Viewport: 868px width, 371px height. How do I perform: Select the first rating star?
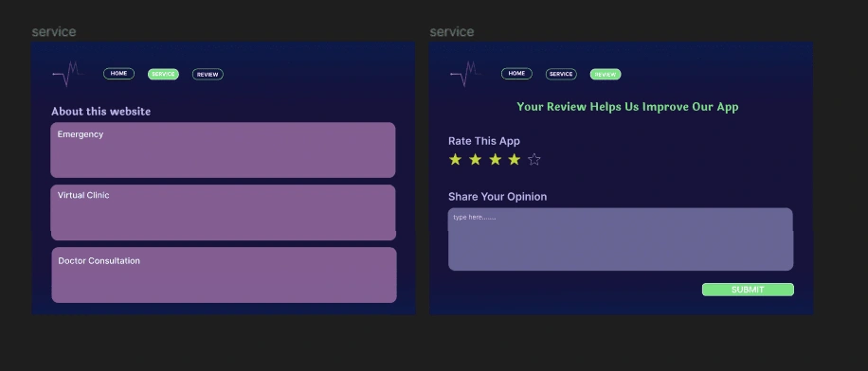tap(455, 160)
